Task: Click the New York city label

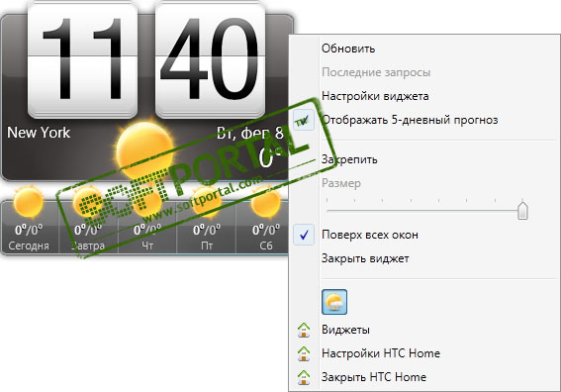Action: 39,133
